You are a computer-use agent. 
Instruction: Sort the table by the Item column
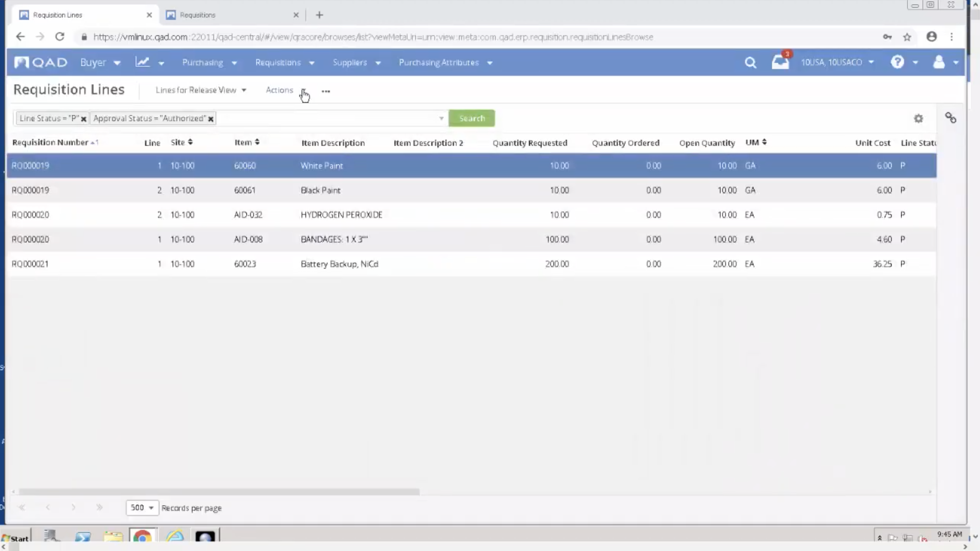click(x=247, y=142)
